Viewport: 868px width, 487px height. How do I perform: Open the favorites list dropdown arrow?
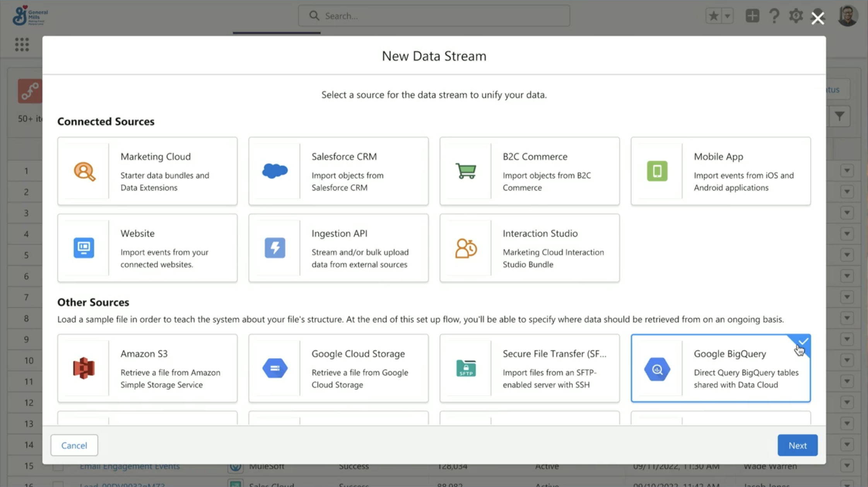728,16
